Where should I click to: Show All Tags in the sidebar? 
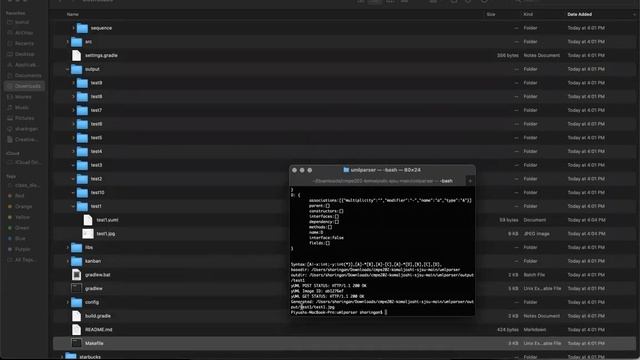(24, 260)
